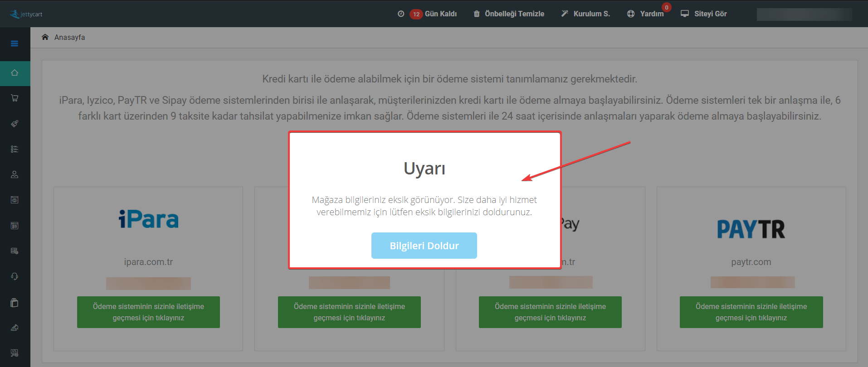Open the statistics chart sidebar icon
Image resolution: width=868 pixels, height=367 pixels.
(15, 328)
